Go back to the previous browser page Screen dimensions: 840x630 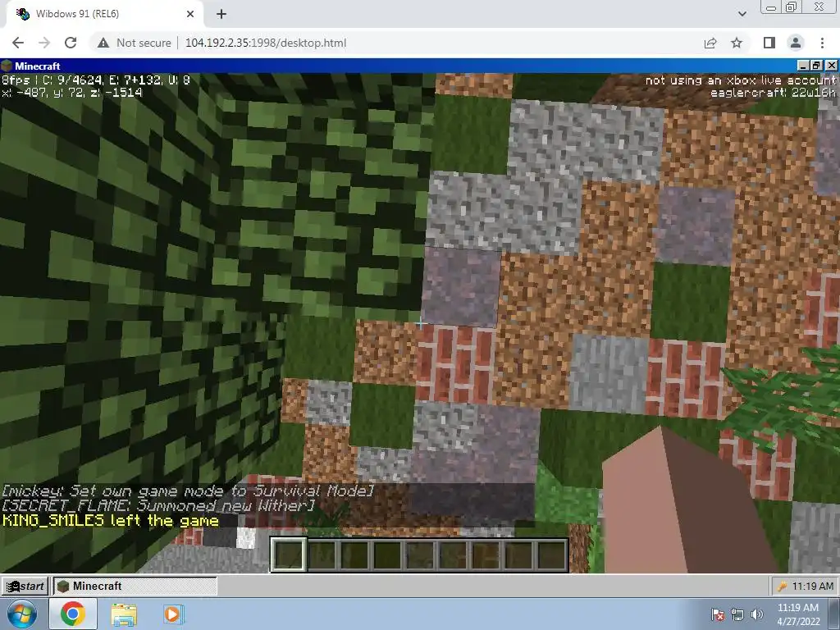(x=18, y=43)
